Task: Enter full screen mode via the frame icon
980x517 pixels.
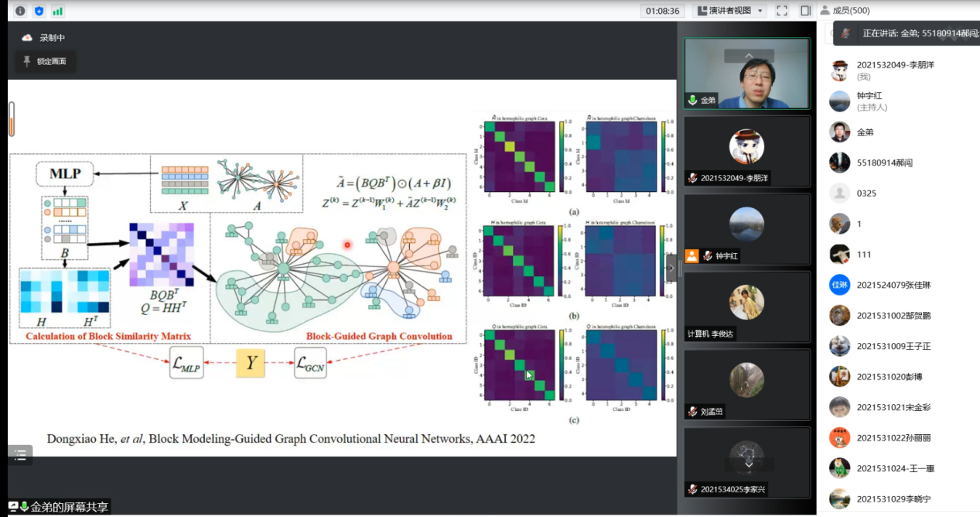Action: 782,11
